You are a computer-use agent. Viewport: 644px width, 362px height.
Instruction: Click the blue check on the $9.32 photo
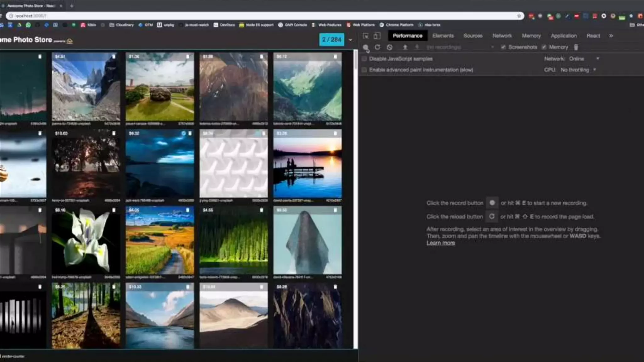point(184,133)
